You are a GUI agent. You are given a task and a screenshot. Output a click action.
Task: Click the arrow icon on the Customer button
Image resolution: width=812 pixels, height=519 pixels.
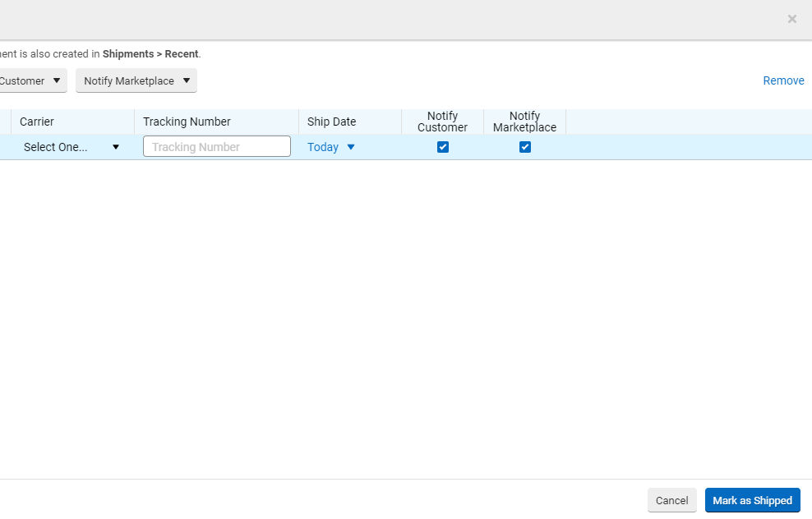point(57,80)
